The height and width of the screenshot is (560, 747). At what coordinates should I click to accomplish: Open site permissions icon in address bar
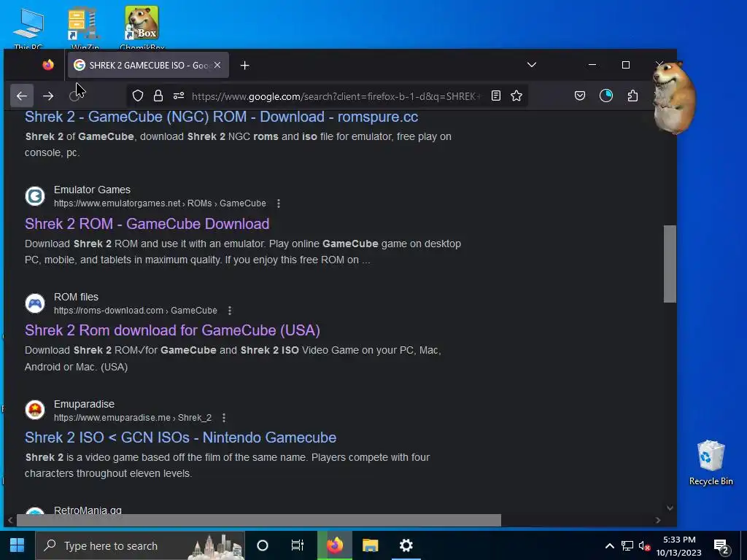coord(179,96)
